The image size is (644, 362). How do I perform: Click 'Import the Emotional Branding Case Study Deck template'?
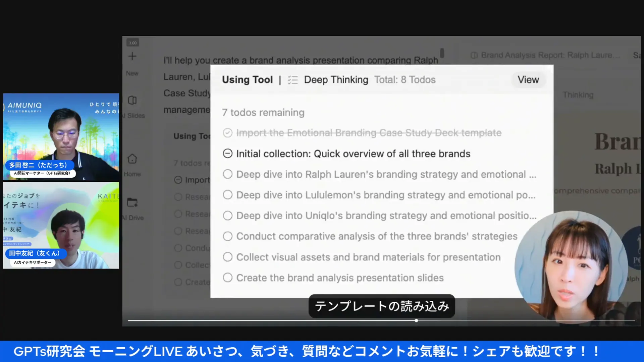[x=369, y=133]
